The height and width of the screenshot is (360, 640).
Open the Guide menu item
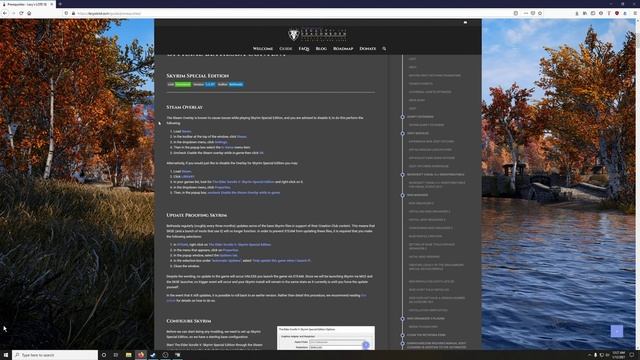(x=285, y=49)
